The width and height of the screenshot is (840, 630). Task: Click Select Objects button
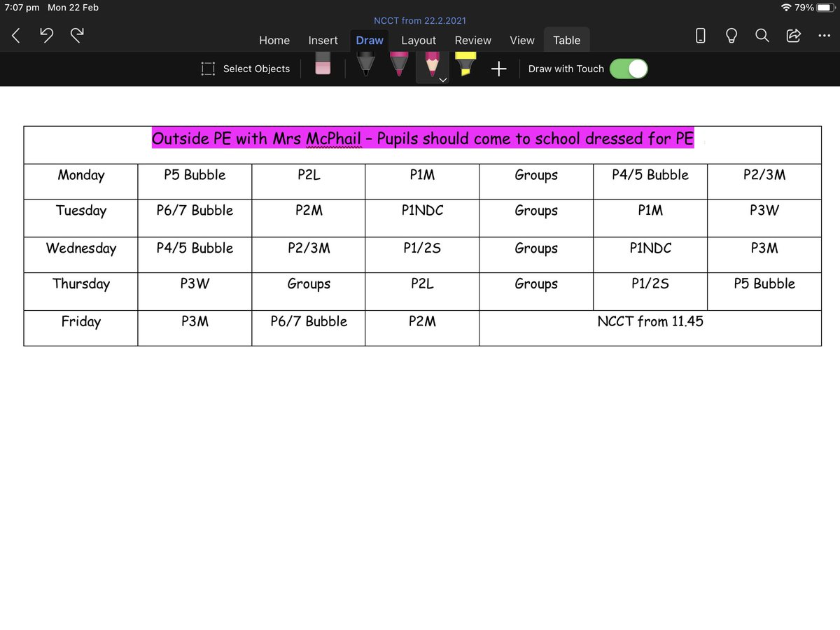(245, 69)
